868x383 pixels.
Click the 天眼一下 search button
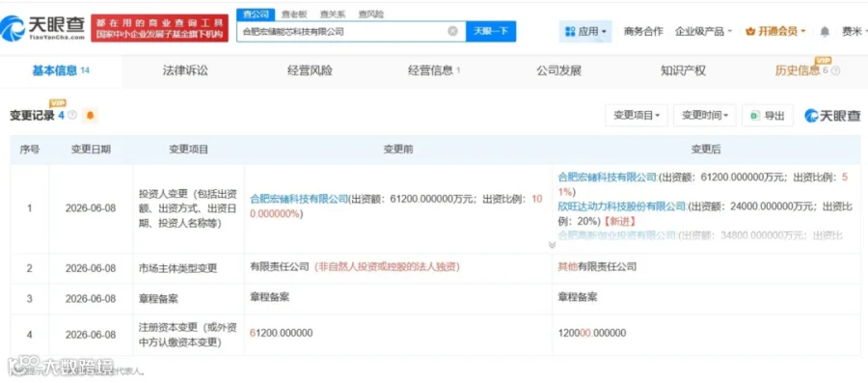[x=491, y=32]
